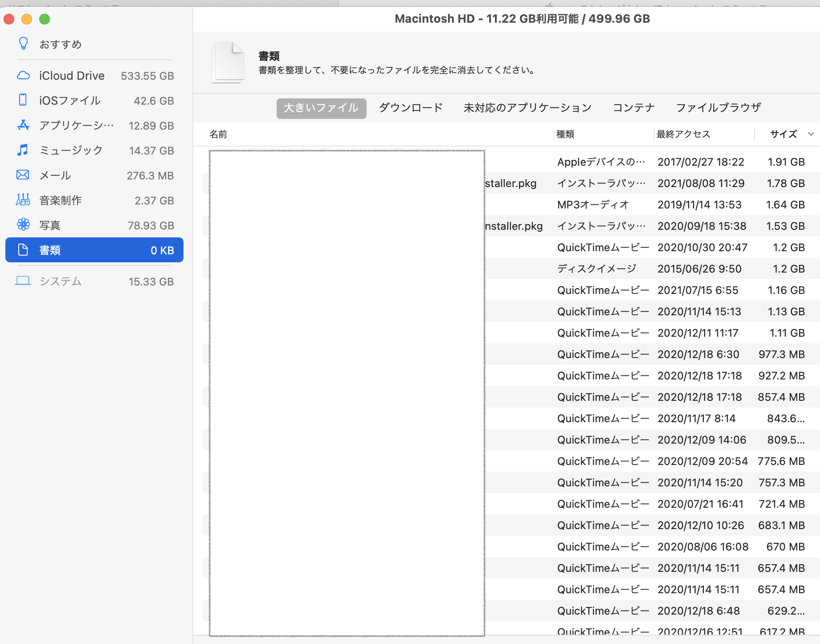820x644 pixels.
Task: Click the システム laptop icon
Action: [23, 281]
